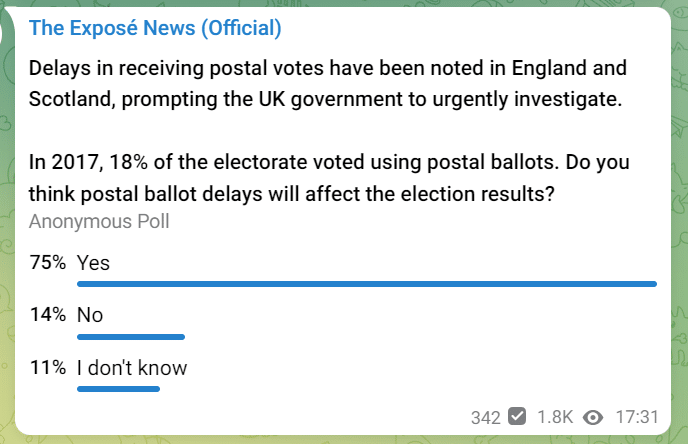688x444 pixels.
Task: Click the eye views icon
Action: [x=593, y=417]
